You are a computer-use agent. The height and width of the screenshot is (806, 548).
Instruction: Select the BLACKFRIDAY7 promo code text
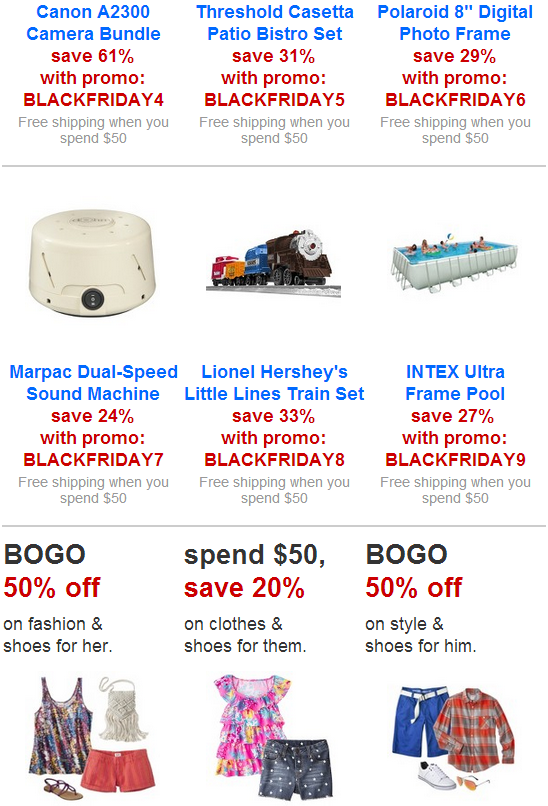[x=93, y=460]
